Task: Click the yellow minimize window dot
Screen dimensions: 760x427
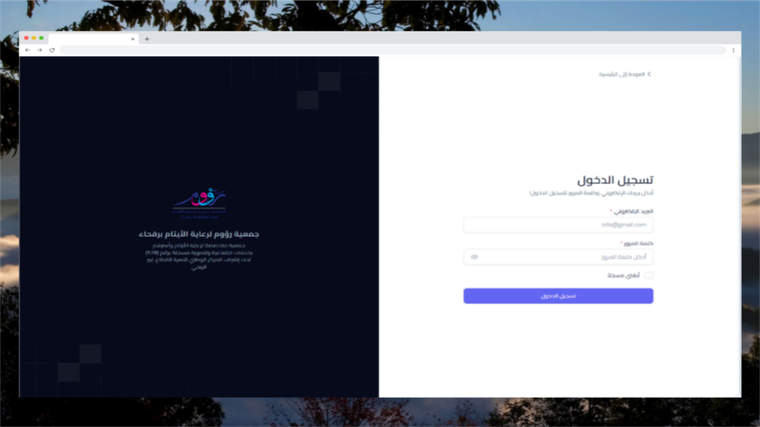Action: [x=34, y=38]
